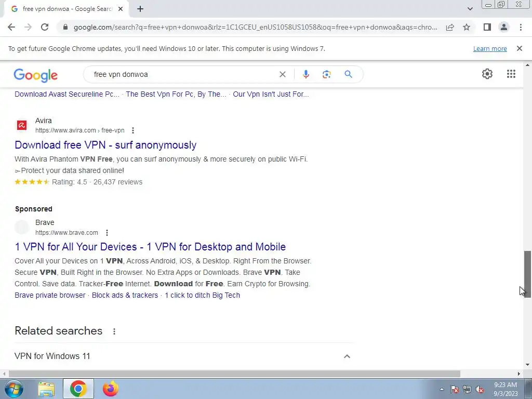Show hidden system tray icons

[x=442, y=389]
